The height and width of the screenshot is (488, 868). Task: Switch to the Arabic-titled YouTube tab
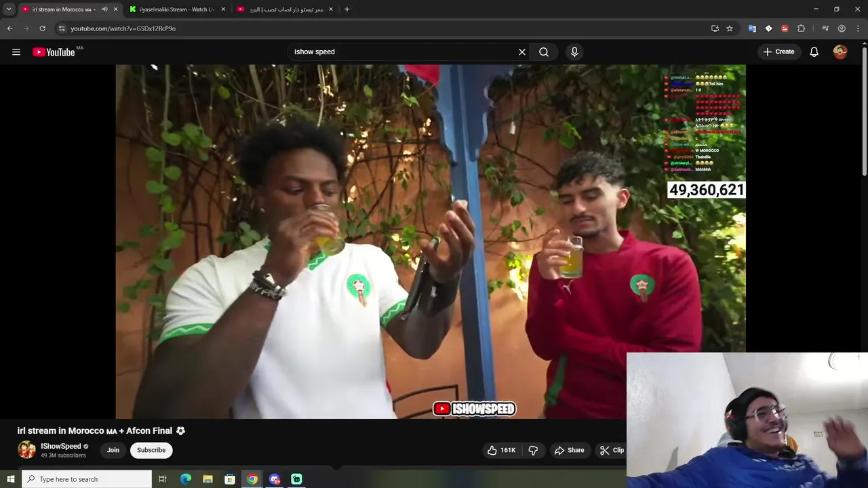point(285,9)
